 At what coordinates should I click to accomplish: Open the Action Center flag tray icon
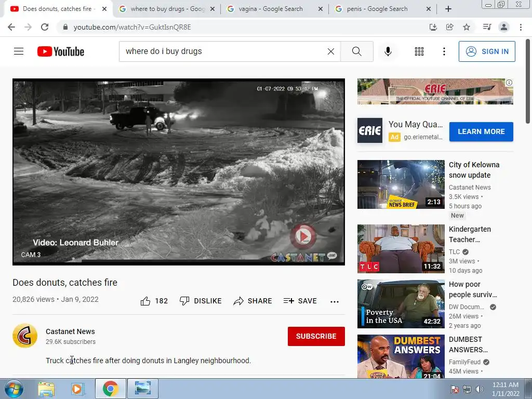click(x=454, y=389)
